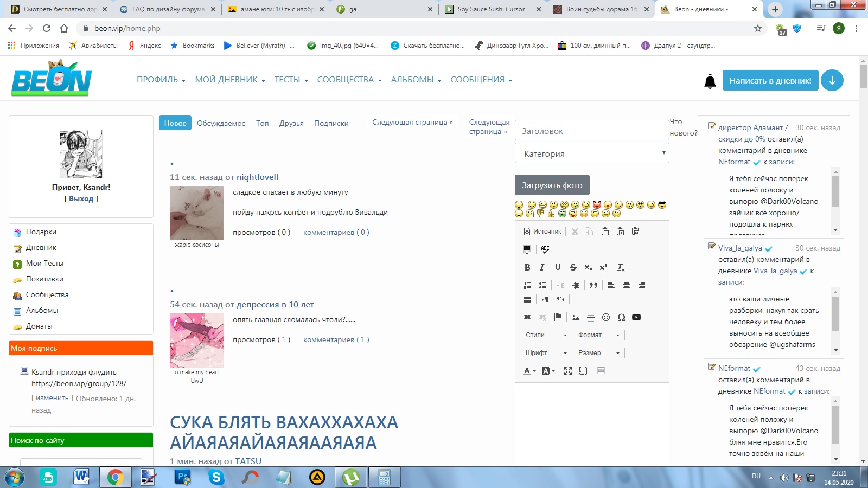Open Размер size dropdown
This screenshot has width=868, height=488.
tap(598, 353)
